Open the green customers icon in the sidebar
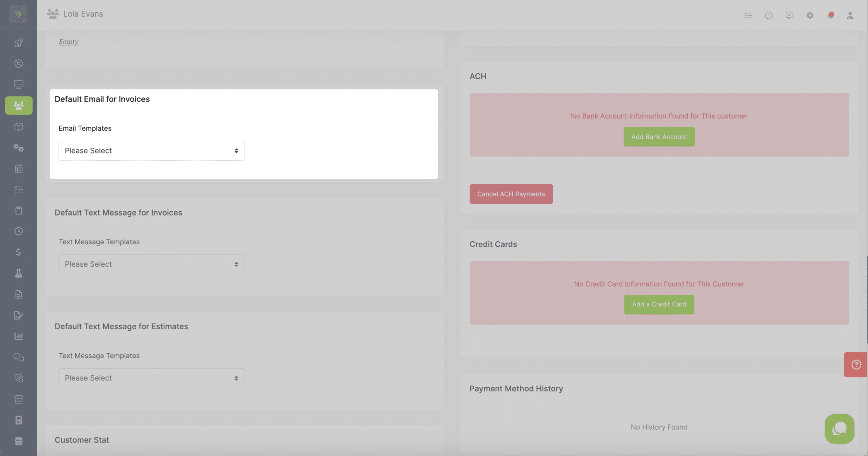The image size is (868, 456). (19, 105)
